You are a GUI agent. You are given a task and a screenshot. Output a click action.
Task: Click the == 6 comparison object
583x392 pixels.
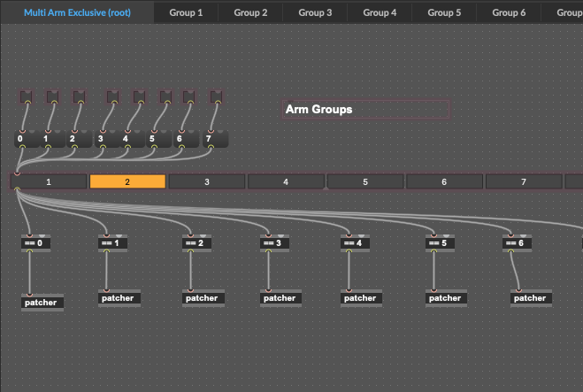[514, 243]
